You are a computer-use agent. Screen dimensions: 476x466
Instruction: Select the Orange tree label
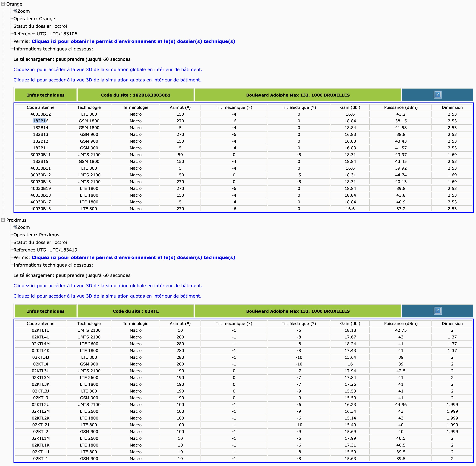click(x=14, y=4)
